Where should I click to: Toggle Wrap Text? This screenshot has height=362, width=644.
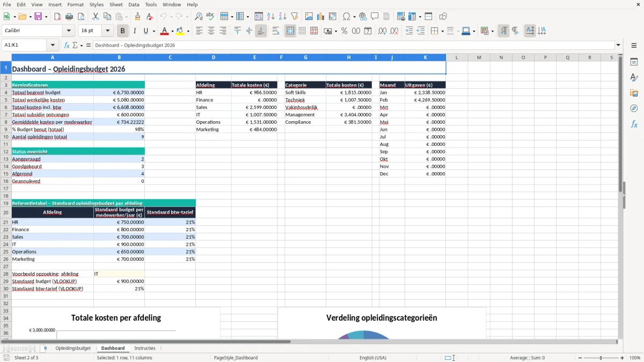[x=276, y=31]
